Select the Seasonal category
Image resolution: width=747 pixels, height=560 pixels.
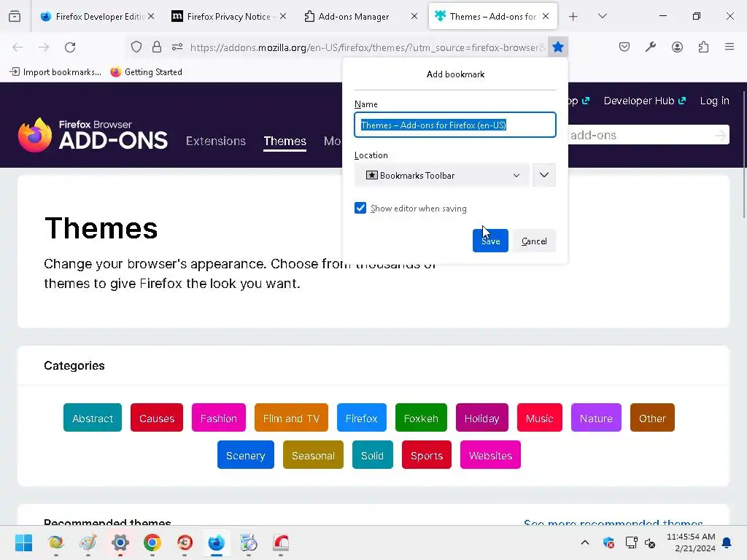click(313, 455)
